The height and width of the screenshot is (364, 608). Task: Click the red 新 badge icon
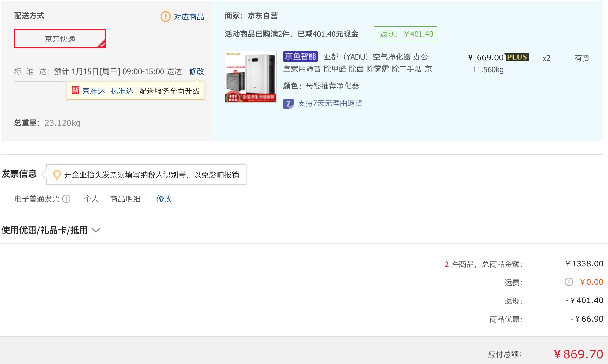point(75,90)
